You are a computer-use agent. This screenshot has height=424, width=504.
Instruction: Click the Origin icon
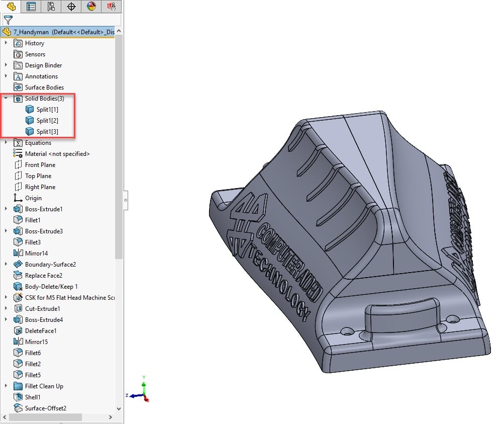[x=18, y=198]
